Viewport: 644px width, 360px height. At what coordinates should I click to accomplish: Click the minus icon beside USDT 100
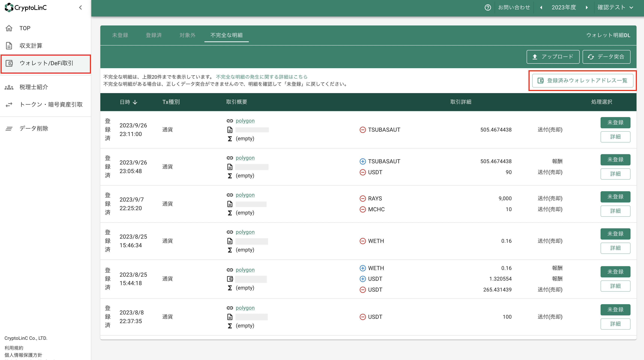pyautogui.click(x=362, y=317)
